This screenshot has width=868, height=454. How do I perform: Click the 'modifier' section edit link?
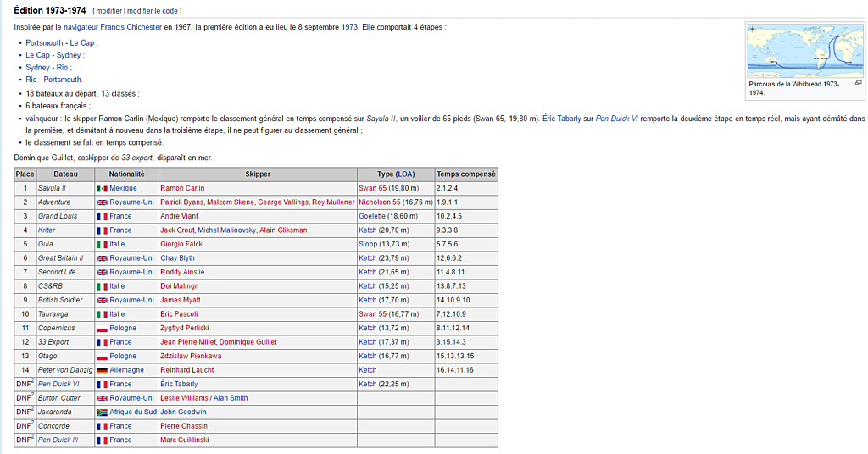point(109,11)
